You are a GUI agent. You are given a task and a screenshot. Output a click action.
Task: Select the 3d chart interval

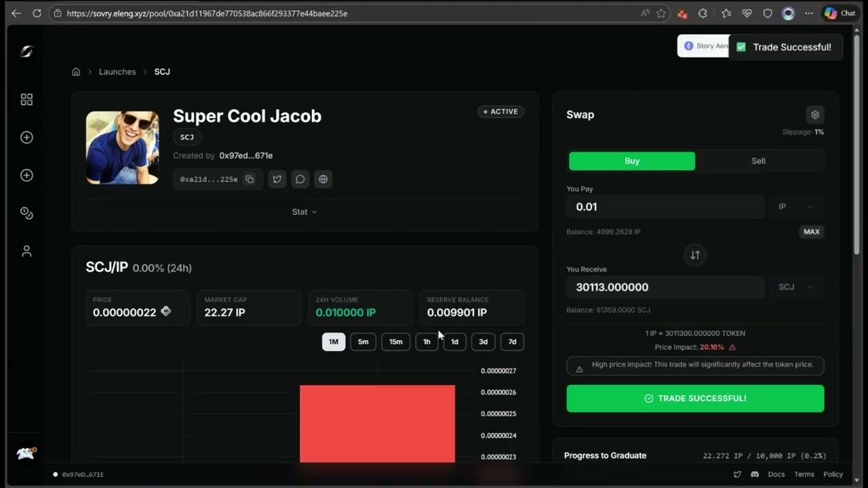(483, 342)
